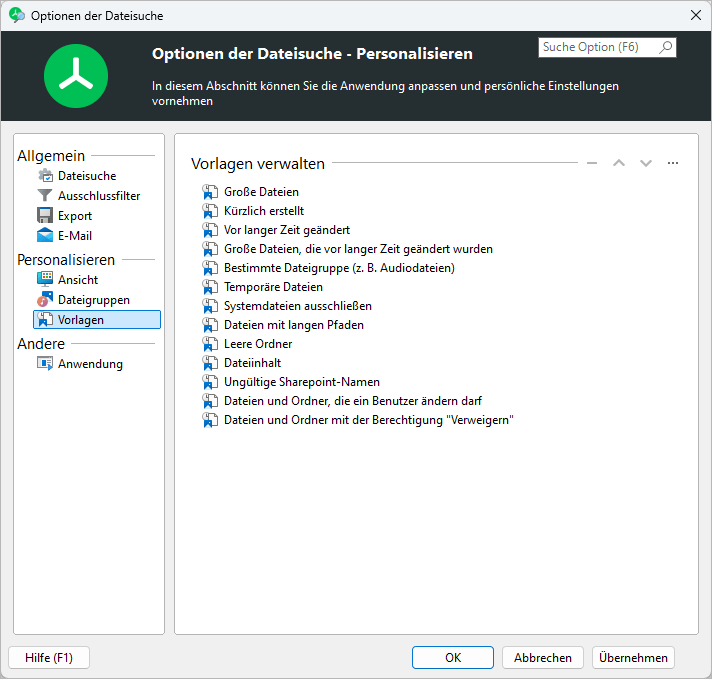The height and width of the screenshot is (679, 712).
Task: Select 'Systemdateien ausschließen' template
Action: click(298, 306)
